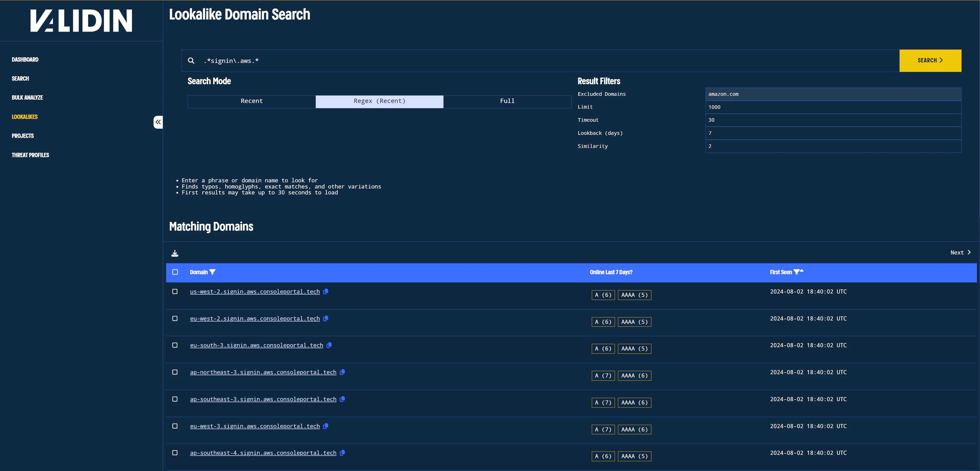980x471 pixels.
Task: Click A (7) badge for eu-west-3 row
Action: click(603, 430)
